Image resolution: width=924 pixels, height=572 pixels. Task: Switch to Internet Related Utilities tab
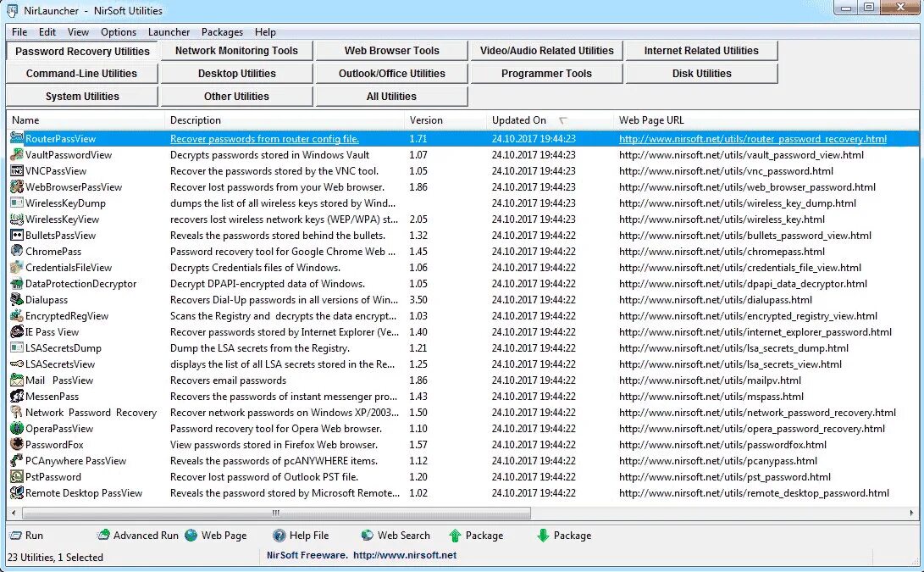pos(701,51)
